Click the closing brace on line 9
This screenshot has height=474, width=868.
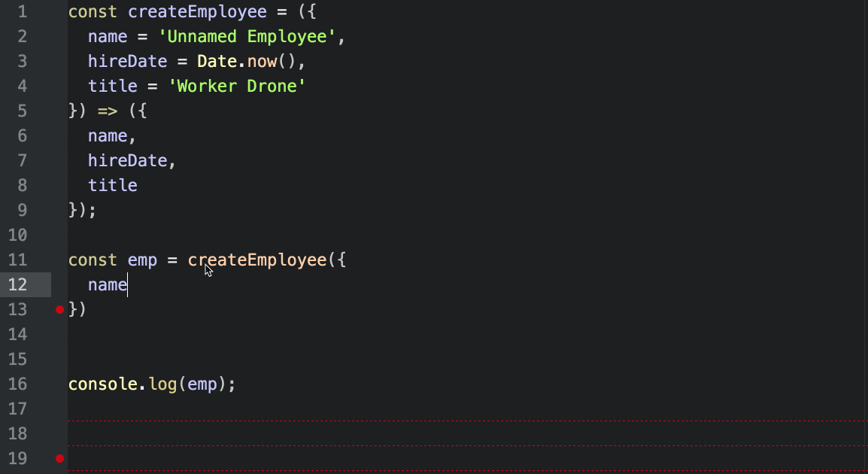pos(72,210)
